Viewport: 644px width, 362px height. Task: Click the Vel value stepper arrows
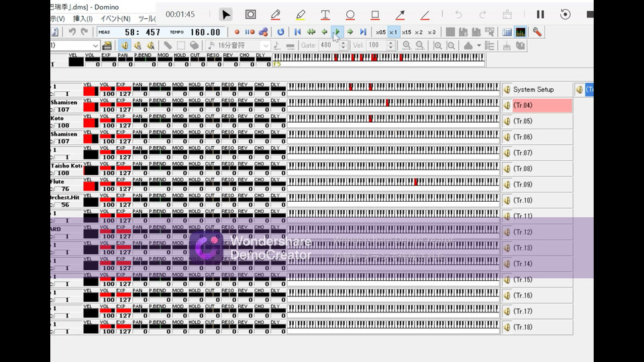click(391, 46)
